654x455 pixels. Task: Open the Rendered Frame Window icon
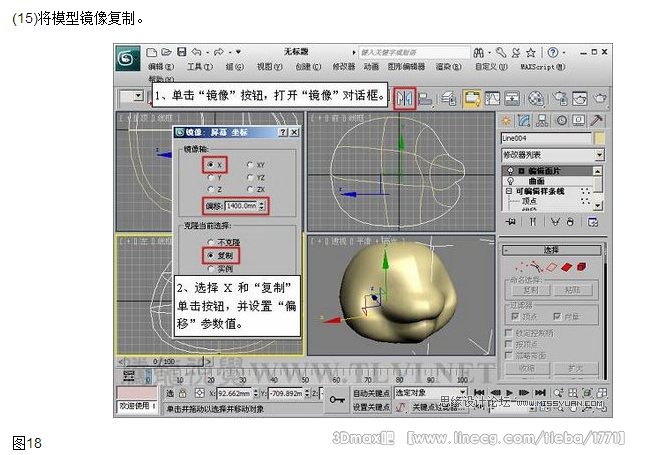pos(580,99)
